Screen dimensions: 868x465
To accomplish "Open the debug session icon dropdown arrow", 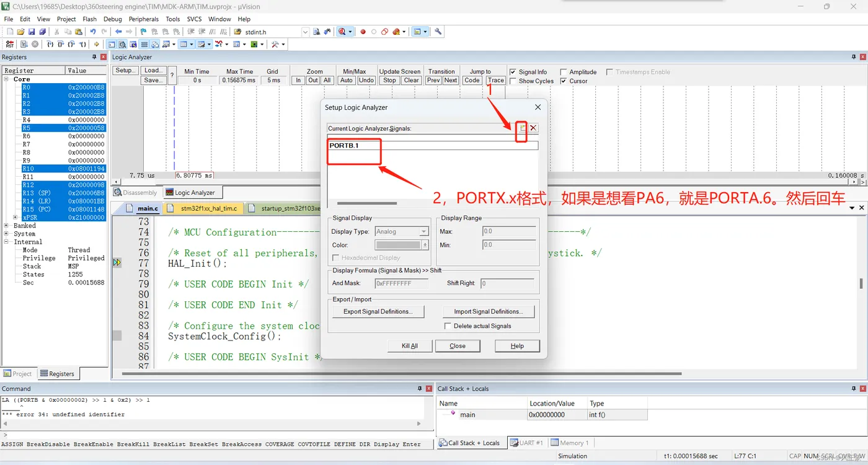I will tap(350, 32).
